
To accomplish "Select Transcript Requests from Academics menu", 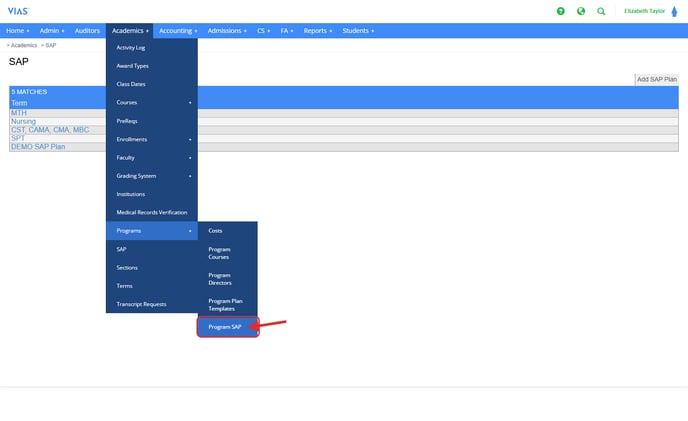I will pos(141,304).
